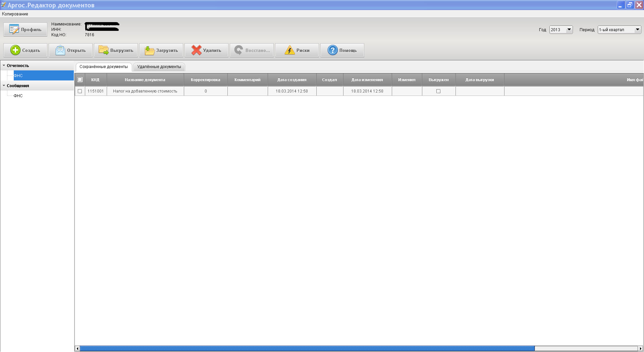Select ФНС under Сообщения
644x352 pixels.
[18, 96]
